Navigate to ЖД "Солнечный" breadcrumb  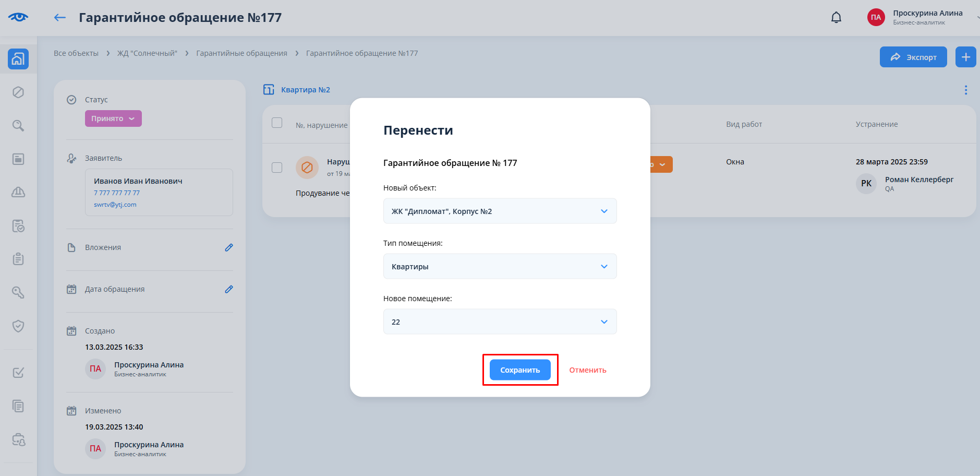pos(147,53)
